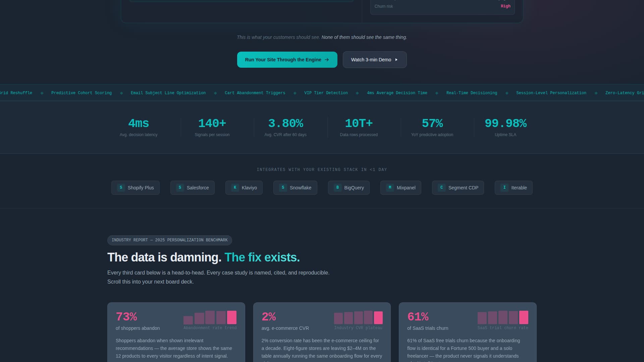This screenshot has width=644, height=362.
Task: Click the Iterable "I" badge icon
Action: (x=504, y=188)
